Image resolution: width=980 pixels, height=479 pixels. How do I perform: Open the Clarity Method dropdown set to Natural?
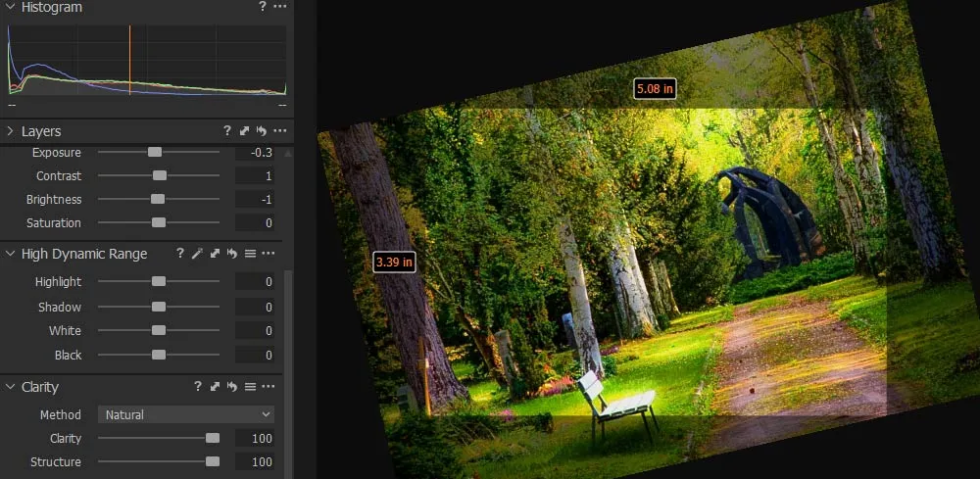pos(185,414)
